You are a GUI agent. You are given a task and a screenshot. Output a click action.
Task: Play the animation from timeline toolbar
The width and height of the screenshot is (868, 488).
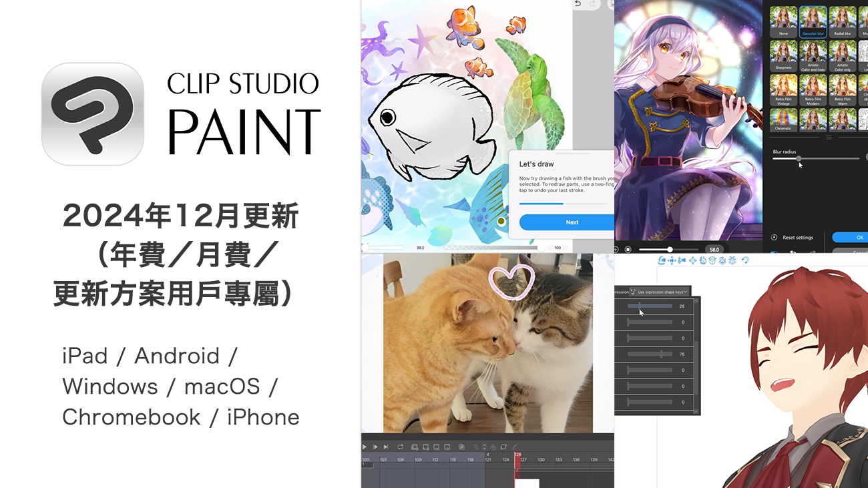tap(365, 447)
